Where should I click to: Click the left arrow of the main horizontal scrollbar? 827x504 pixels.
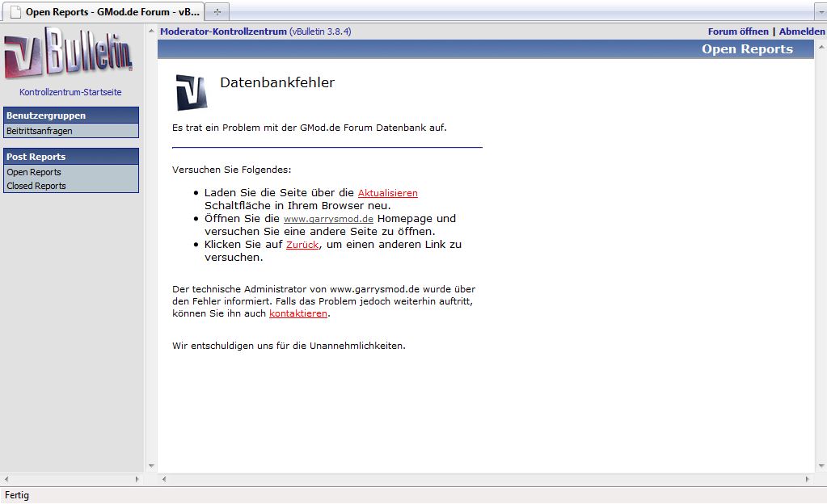tap(164, 479)
